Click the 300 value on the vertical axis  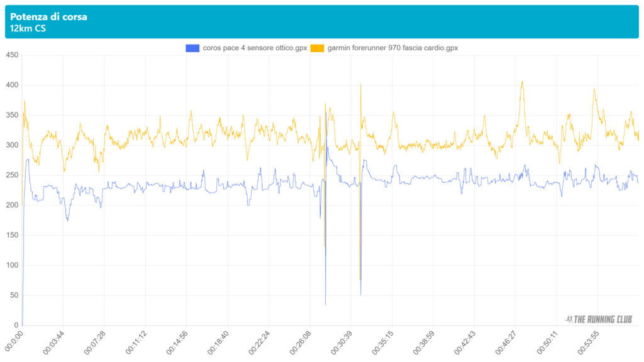[x=11, y=145]
